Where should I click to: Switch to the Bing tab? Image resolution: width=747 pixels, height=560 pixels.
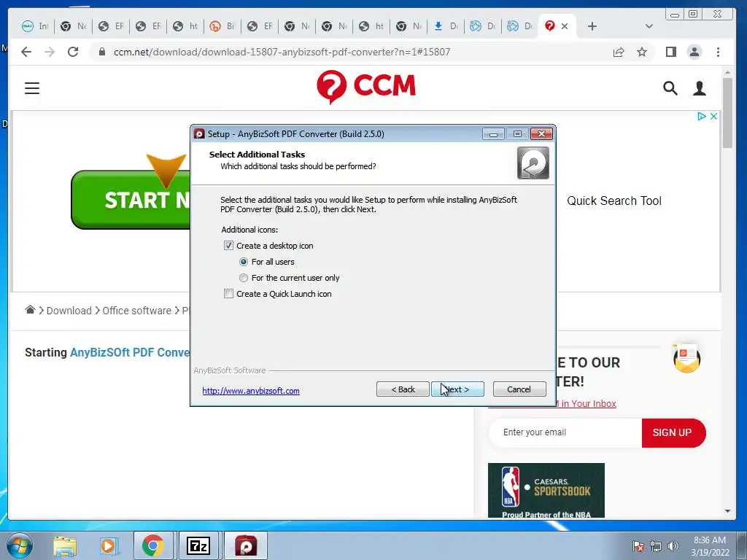coord(222,26)
